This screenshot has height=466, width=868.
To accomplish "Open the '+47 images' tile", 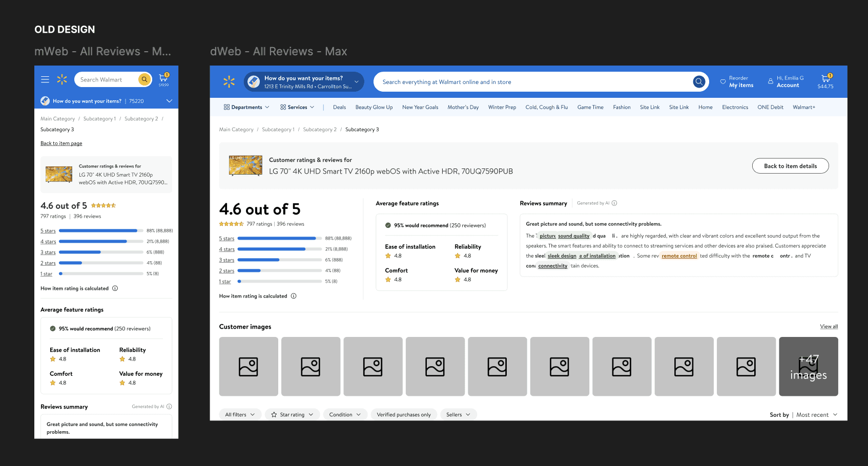I will click(x=809, y=367).
